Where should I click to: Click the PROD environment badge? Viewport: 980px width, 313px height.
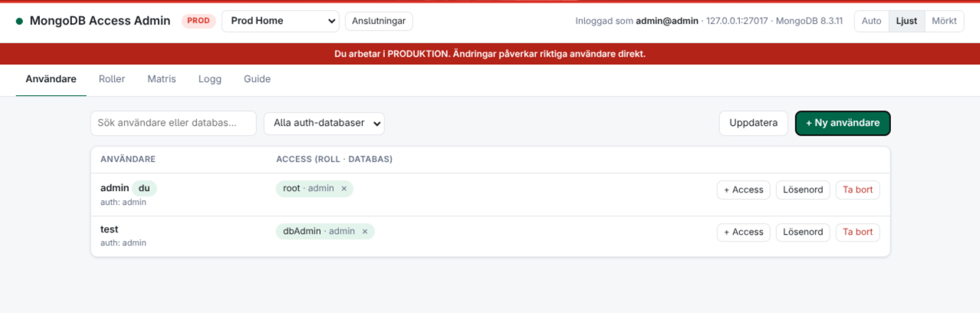coord(199,21)
